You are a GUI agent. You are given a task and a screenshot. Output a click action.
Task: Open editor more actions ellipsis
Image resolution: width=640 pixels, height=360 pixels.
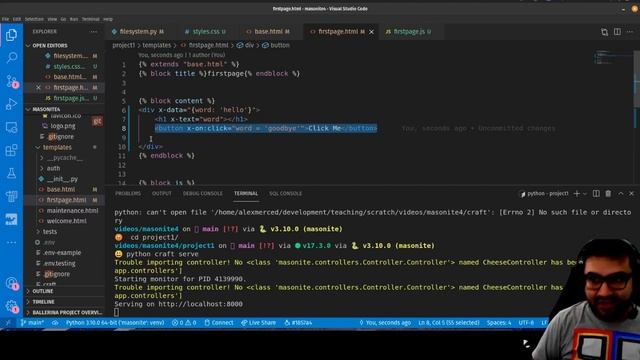coord(630,32)
